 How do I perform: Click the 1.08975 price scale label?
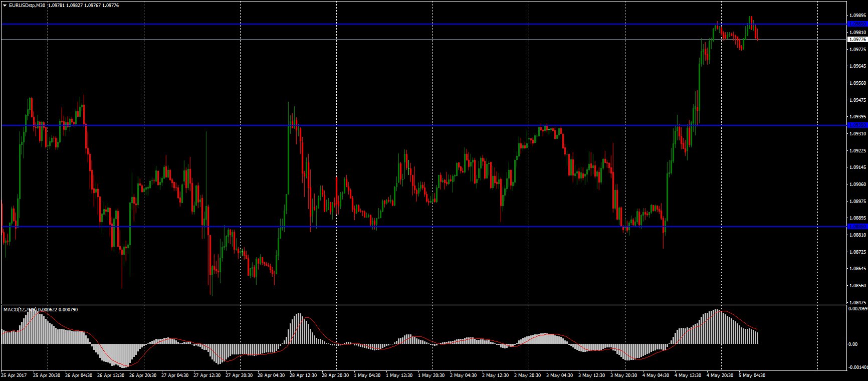(x=858, y=202)
